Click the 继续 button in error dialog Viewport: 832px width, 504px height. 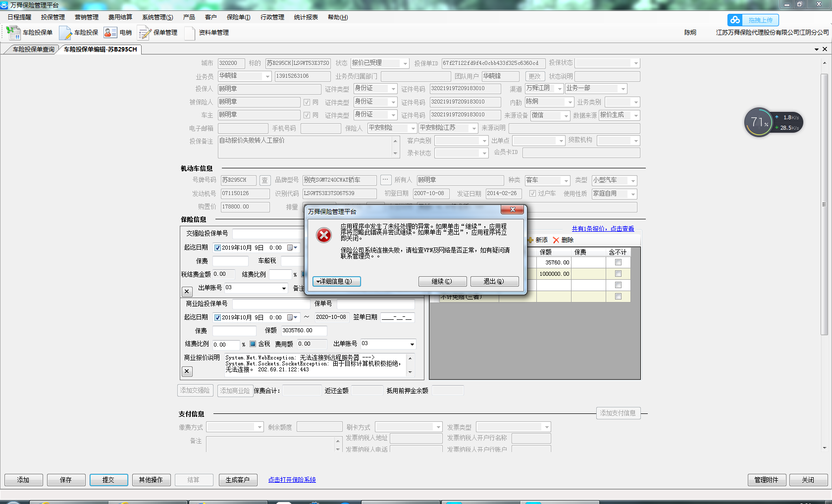442,281
